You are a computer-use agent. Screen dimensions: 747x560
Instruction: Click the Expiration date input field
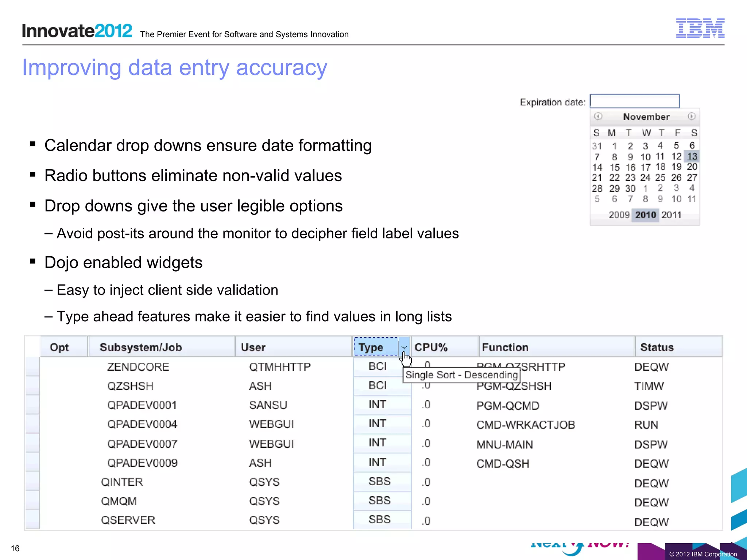click(x=635, y=101)
